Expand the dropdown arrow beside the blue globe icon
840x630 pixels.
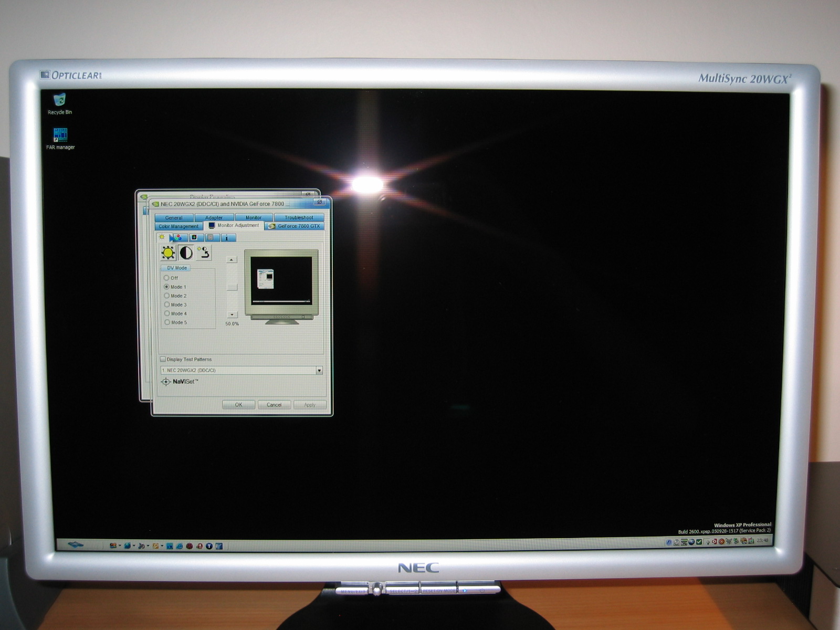[x=134, y=545]
